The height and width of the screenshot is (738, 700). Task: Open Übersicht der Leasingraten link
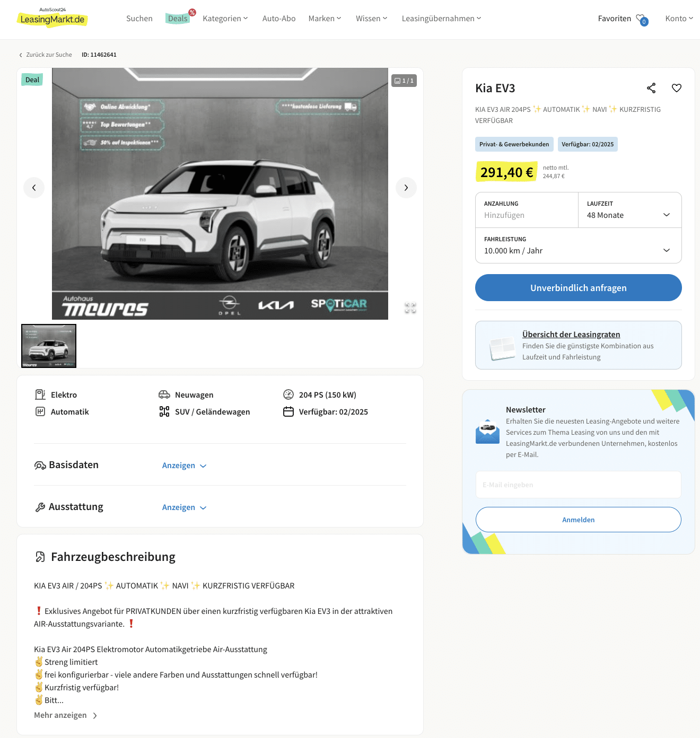coord(571,335)
